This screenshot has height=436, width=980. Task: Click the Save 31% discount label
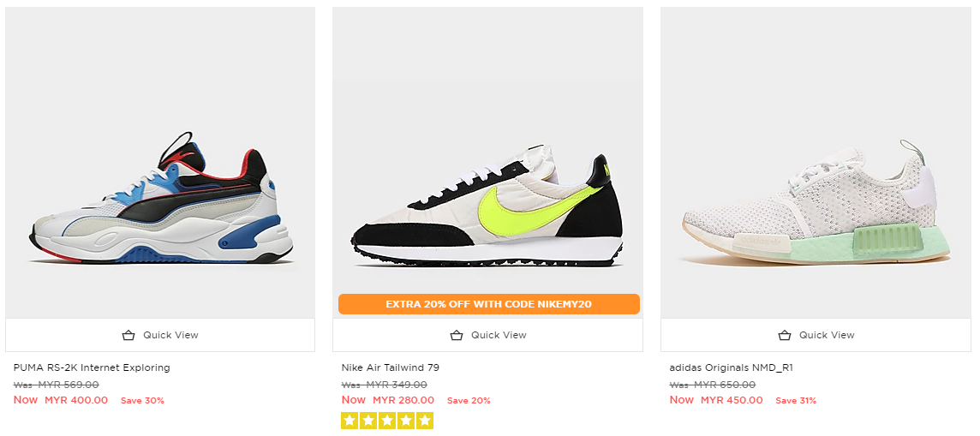[796, 401]
